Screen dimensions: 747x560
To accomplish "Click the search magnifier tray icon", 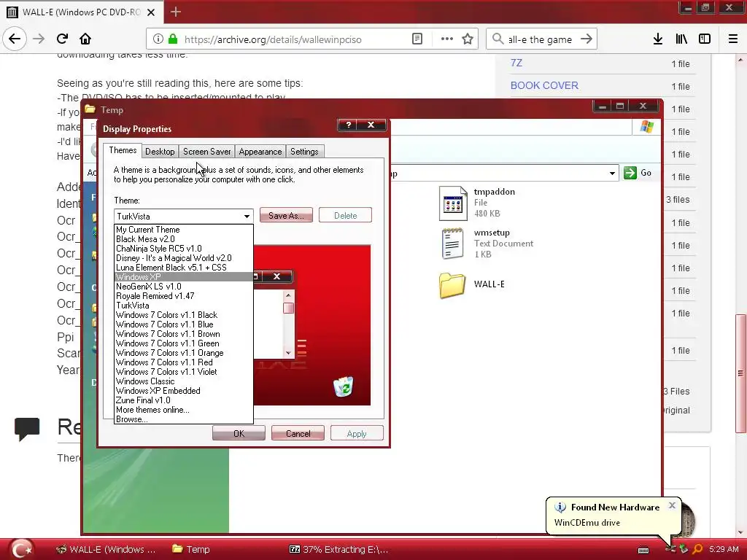I will (x=697, y=549).
